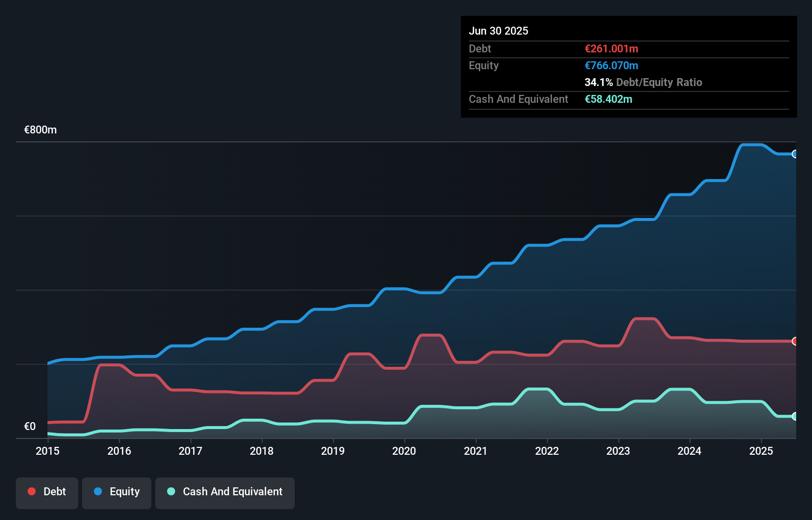The width and height of the screenshot is (812, 520).
Task: Click the blue Equity legend dot
Action: pos(98,491)
